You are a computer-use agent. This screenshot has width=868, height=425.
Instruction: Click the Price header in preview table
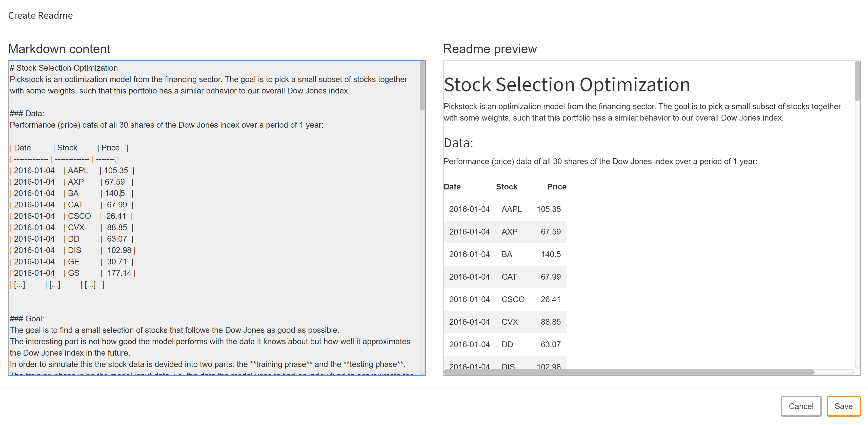pyautogui.click(x=556, y=187)
